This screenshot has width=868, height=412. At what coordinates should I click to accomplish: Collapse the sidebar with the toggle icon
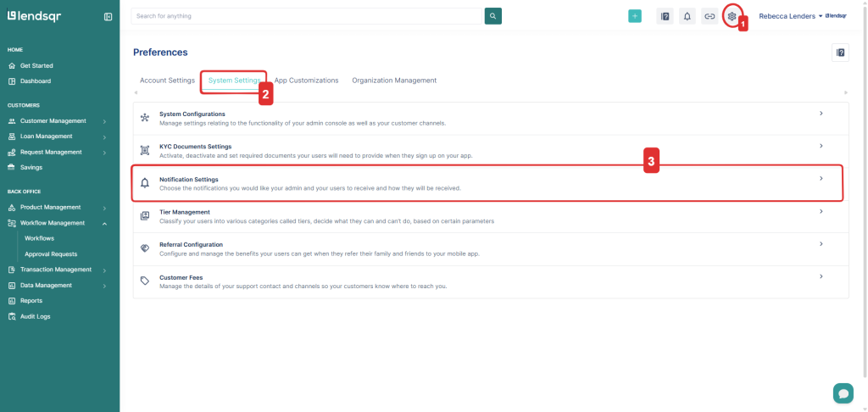pos(108,16)
